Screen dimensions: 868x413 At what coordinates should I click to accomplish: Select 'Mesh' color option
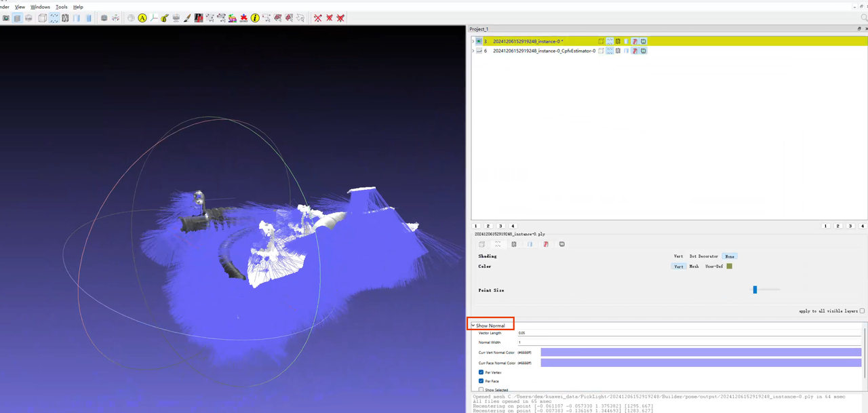click(x=694, y=267)
